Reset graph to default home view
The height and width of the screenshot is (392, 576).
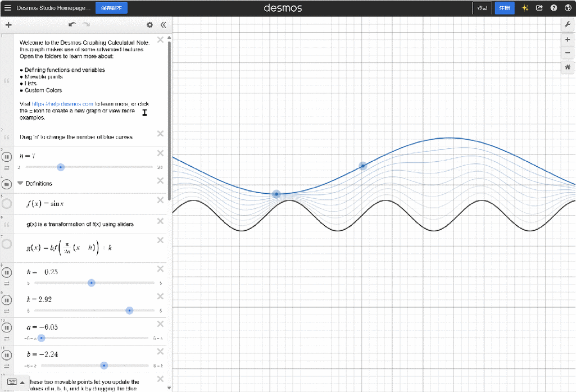coord(567,67)
